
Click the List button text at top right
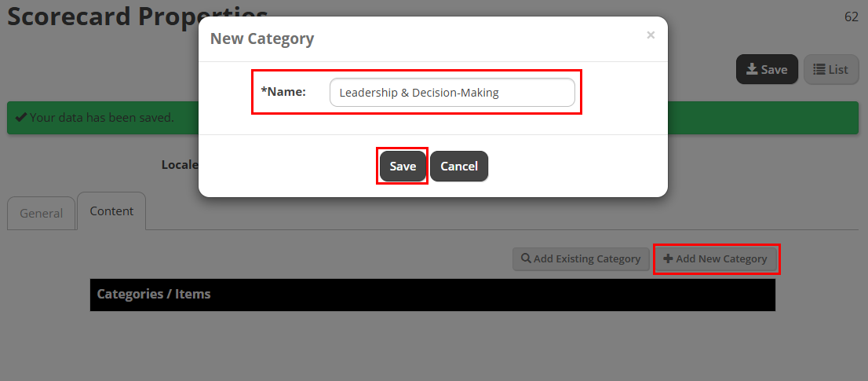point(838,69)
